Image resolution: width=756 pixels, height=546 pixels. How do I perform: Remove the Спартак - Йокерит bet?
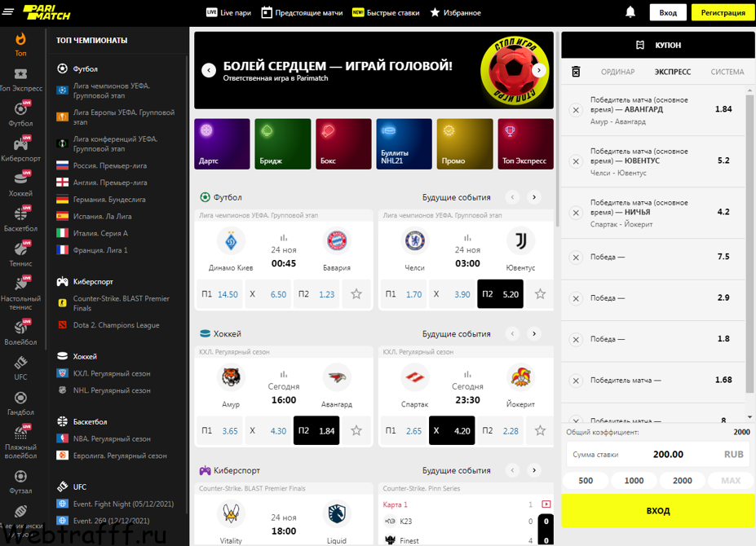point(576,213)
